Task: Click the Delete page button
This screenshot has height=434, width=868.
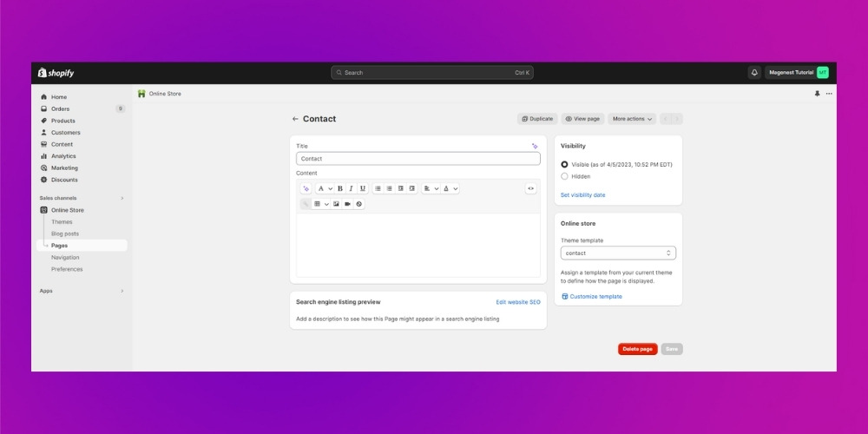Action: pos(637,349)
